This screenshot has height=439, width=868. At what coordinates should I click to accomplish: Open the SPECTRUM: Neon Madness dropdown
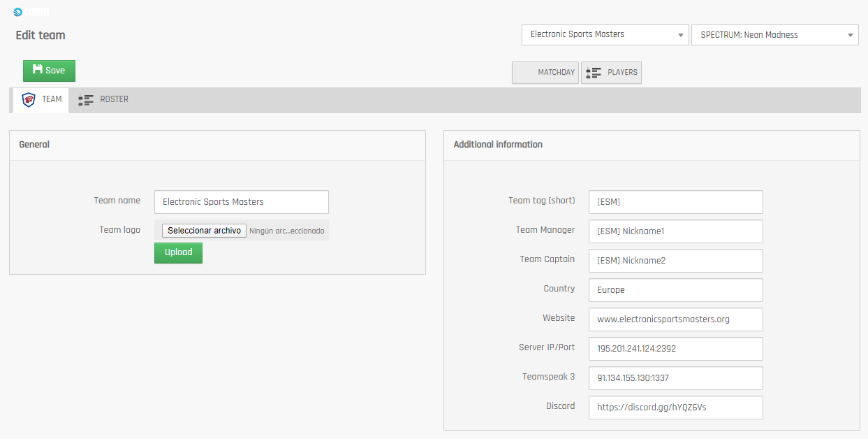(775, 35)
